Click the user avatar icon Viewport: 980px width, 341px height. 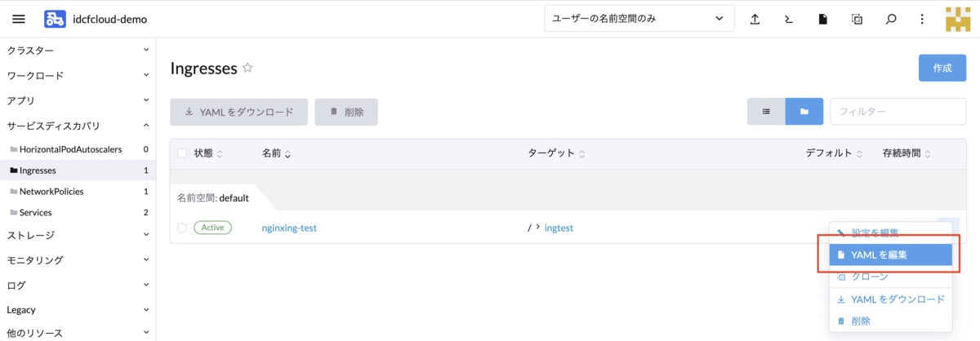[x=959, y=19]
